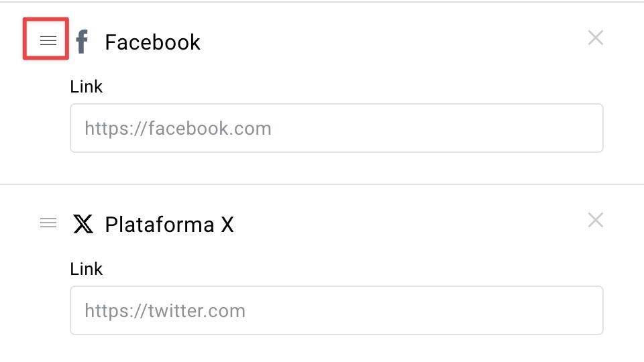Select the Plataforma X heading text
This screenshot has height=362, width=644.
[169, 225]
